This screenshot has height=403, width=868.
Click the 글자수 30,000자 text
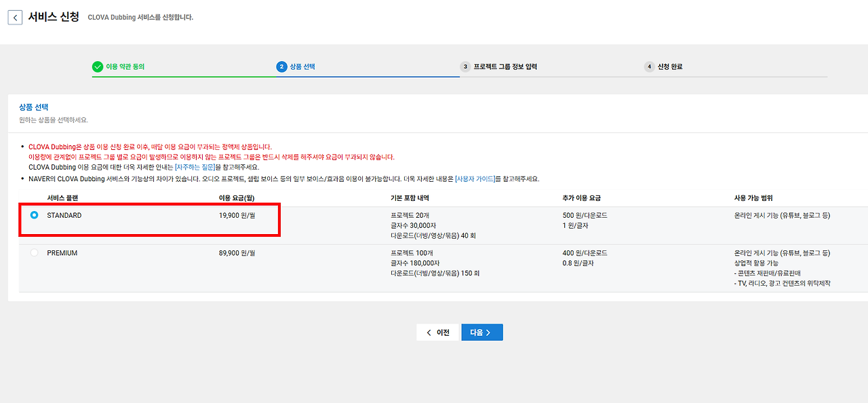pyautogui.click(x=413, y=225)
